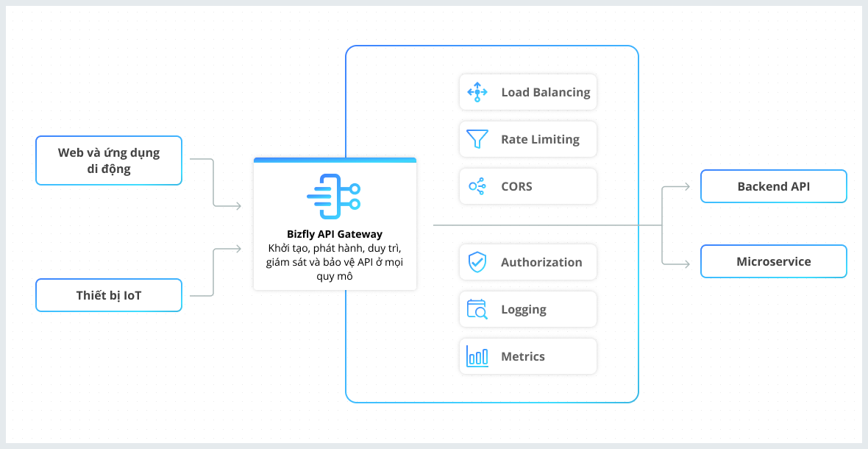Click the Logging magnifier icon
The height and width of the screenshot is (449, 868).
click(477, 309)
